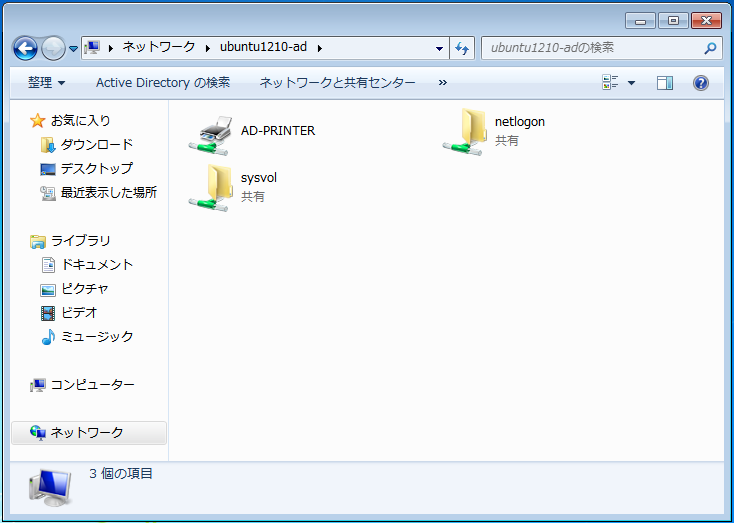Select ライブラリ in navigation pane

tap(81, 241)
